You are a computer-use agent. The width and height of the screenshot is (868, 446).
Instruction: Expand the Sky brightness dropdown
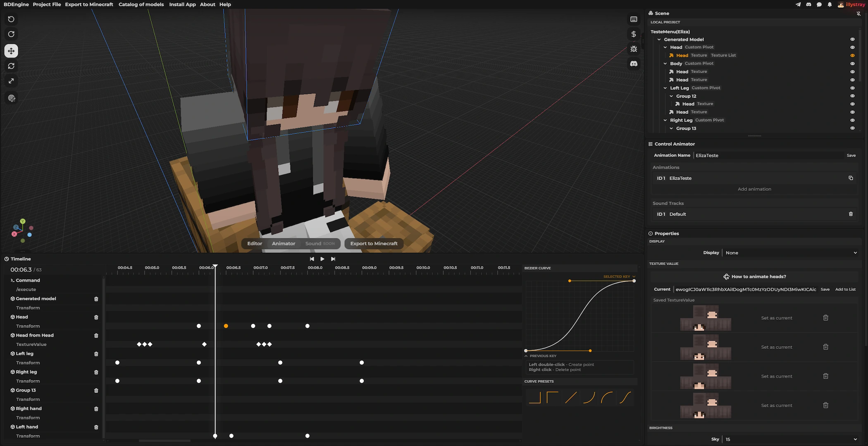tap(855, 439)
